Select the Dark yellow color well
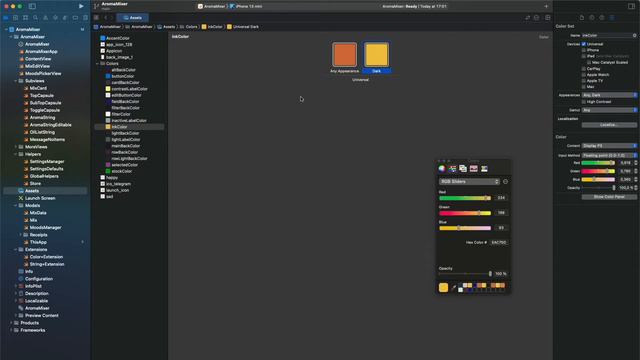640x360 pixels. 376,54
